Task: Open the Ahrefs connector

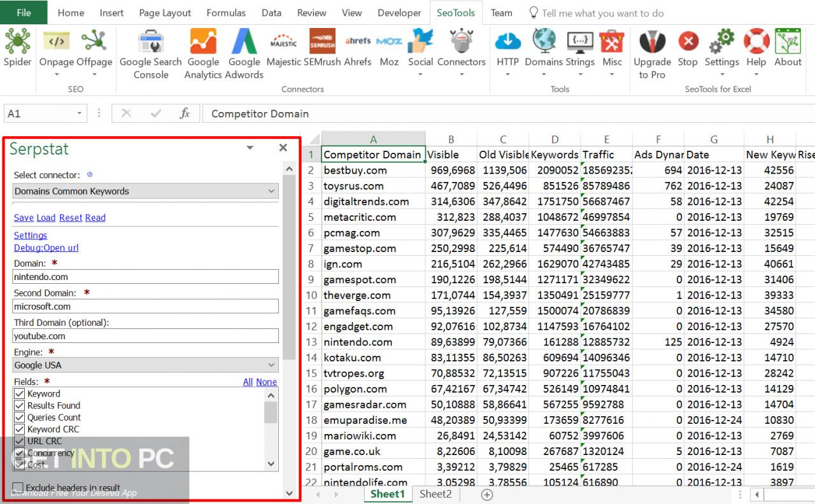Action: tap(358, 49)
